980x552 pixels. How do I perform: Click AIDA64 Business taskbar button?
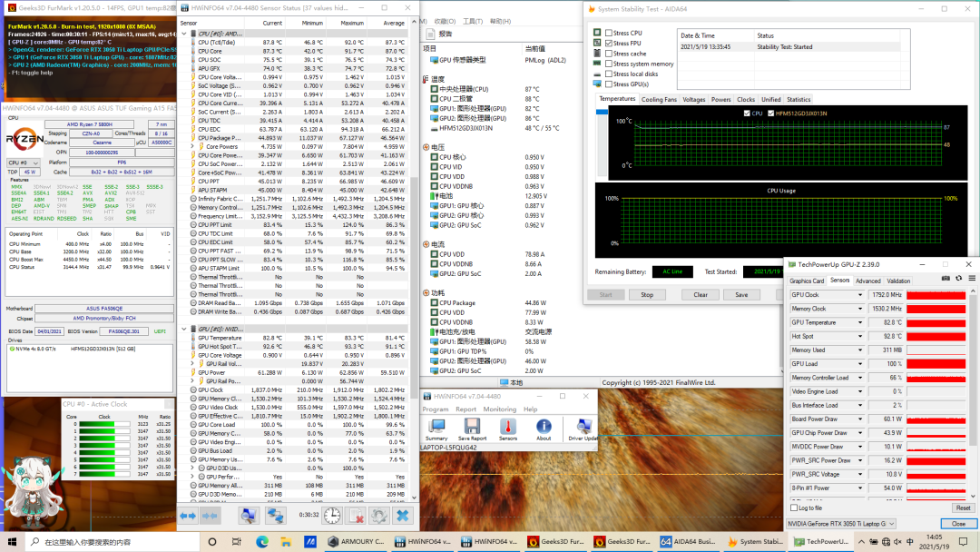(689, 541)
